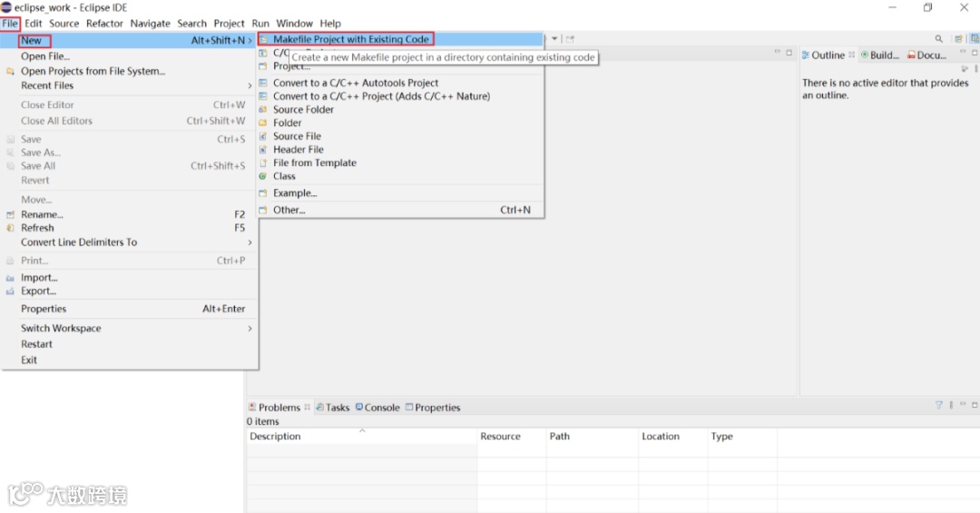Click the Outline view icon
This screenshot has width=980, height=513.
806,55
